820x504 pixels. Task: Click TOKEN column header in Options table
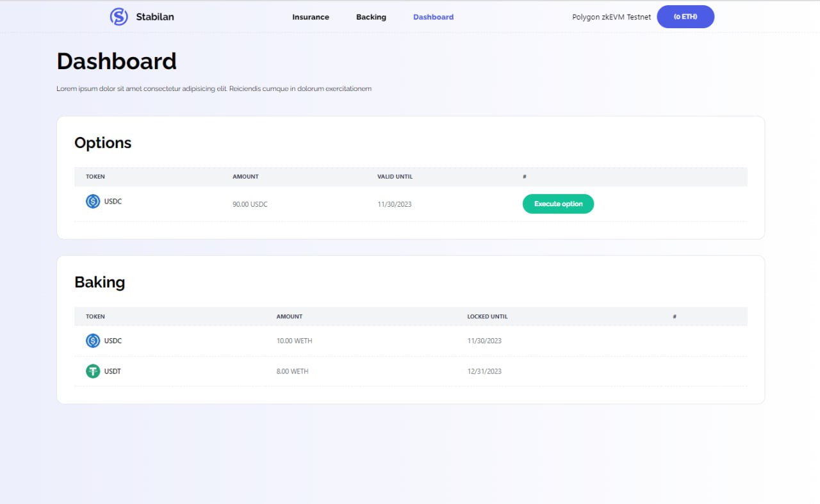coord(95,177)
